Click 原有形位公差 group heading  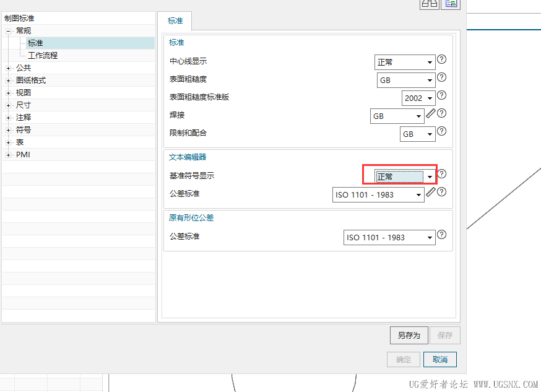191,218
